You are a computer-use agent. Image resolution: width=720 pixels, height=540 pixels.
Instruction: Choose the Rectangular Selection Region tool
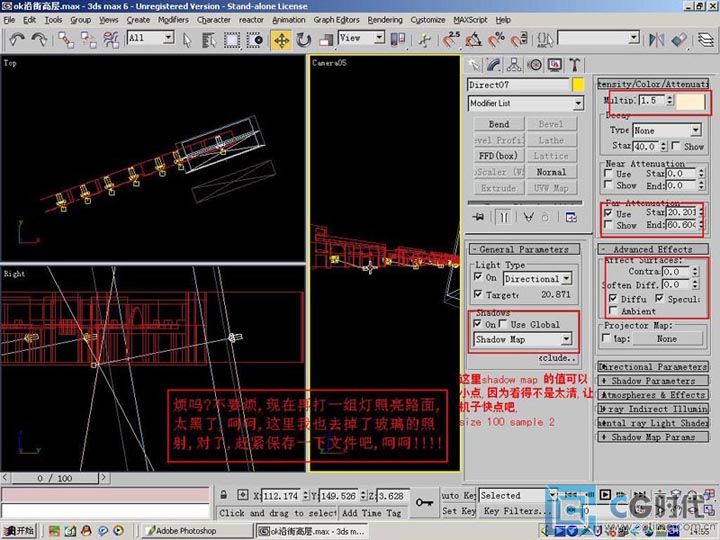tap(231, 40)
